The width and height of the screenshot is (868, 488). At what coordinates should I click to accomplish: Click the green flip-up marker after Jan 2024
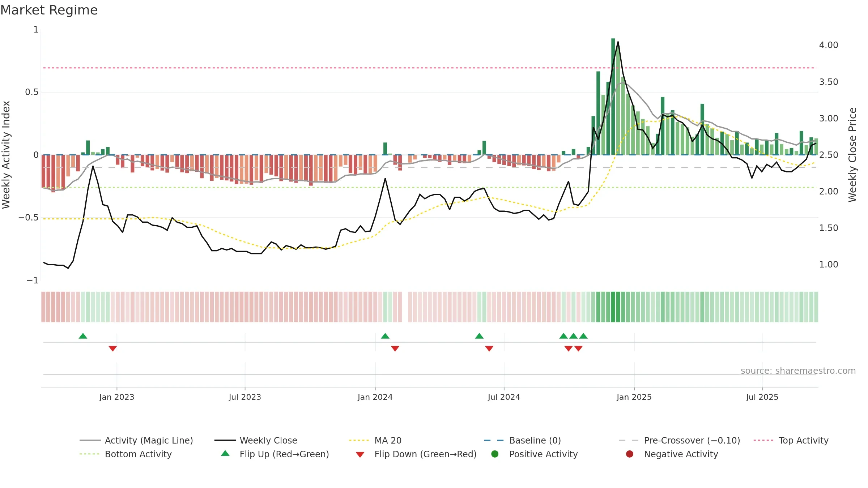385,336
